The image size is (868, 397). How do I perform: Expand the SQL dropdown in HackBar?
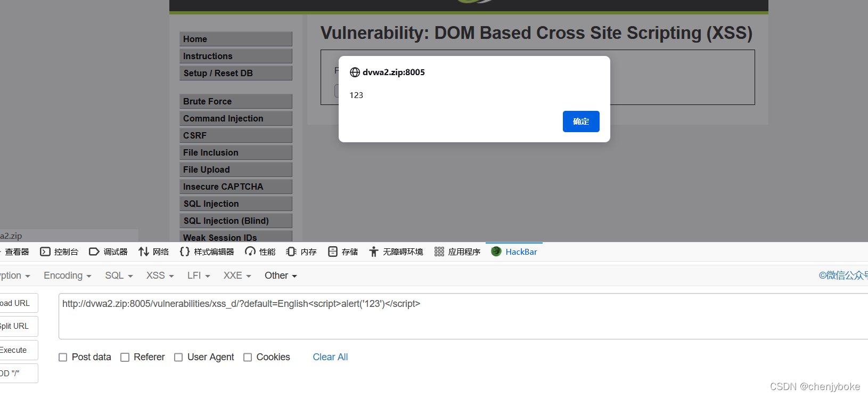119,276
